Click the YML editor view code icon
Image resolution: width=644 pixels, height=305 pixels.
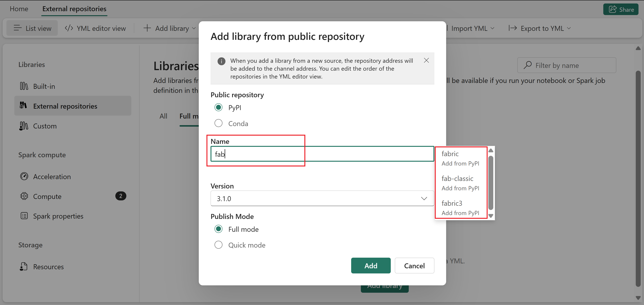coord(69,28)
